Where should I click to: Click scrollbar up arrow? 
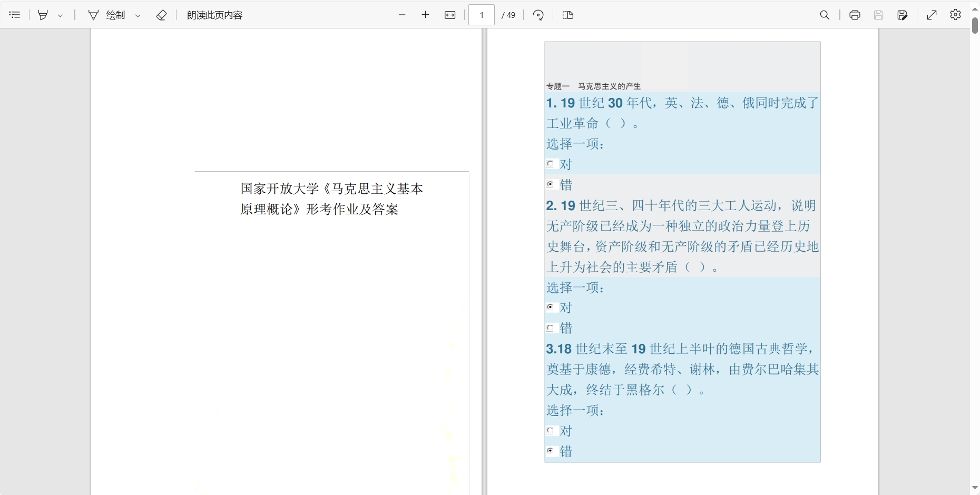coord(975,8)
